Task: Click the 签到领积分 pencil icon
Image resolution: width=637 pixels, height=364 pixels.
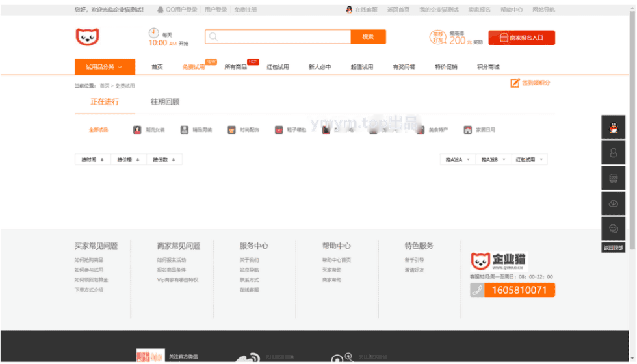Action: (515, 83)
